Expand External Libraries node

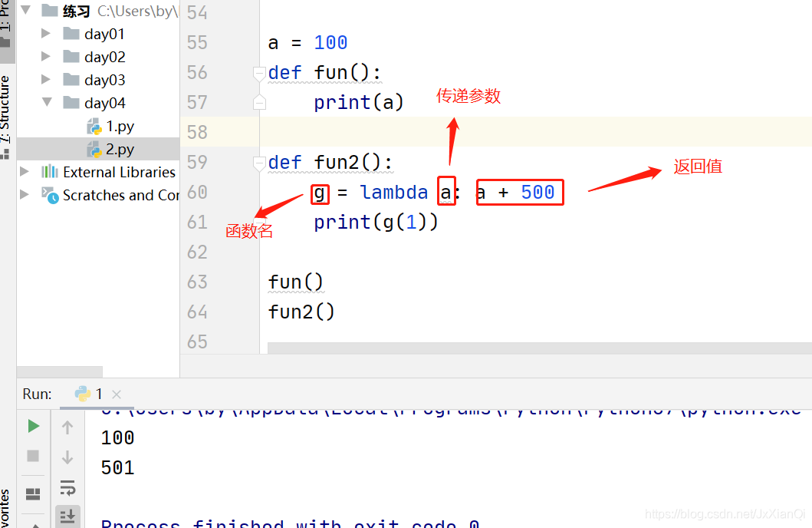coord(24,171)
